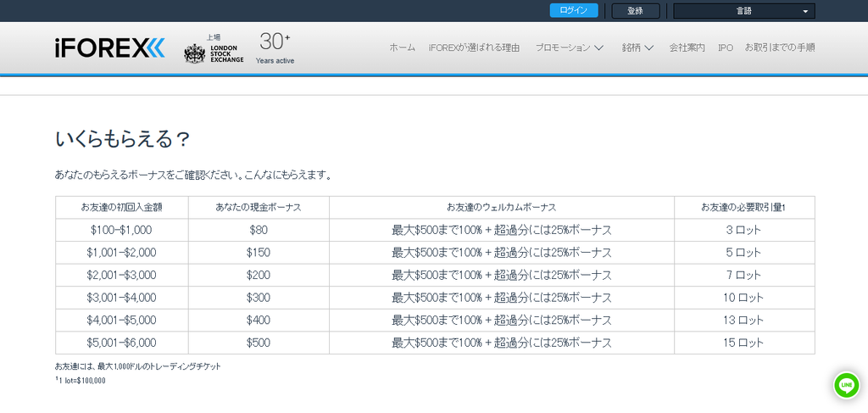Click the お友達のウェルカムボーナス column header
868x413 pixels.
502,208
